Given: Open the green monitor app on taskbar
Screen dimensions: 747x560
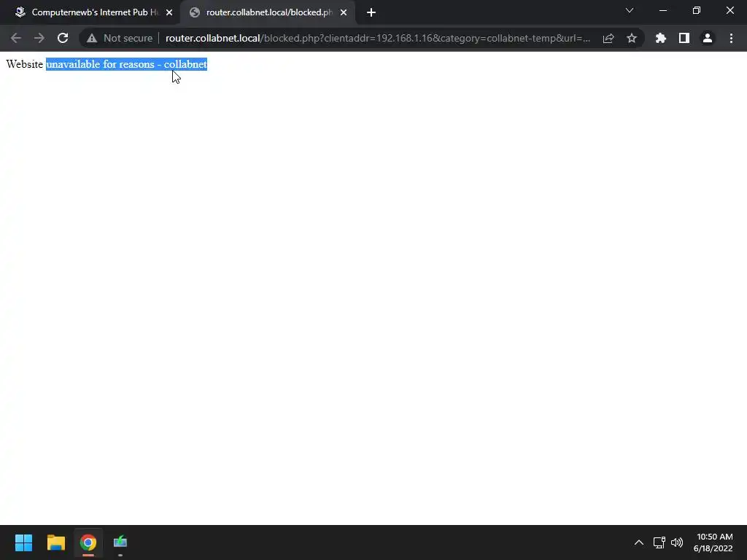Looking at the screenshot, I should point(120,542).
